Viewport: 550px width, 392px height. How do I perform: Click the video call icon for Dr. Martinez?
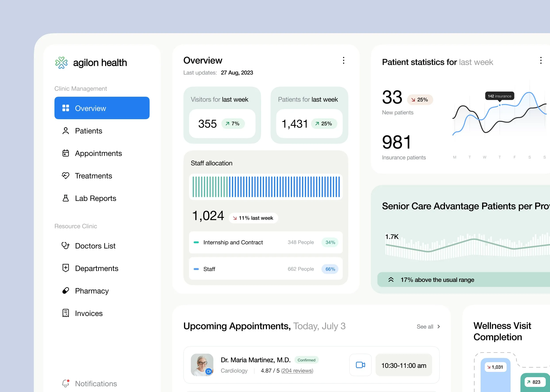pos(360,365)
